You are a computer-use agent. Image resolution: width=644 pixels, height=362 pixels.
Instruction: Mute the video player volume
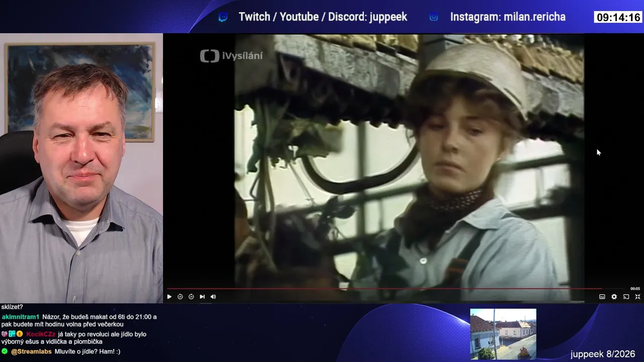[x=213, y=297]
